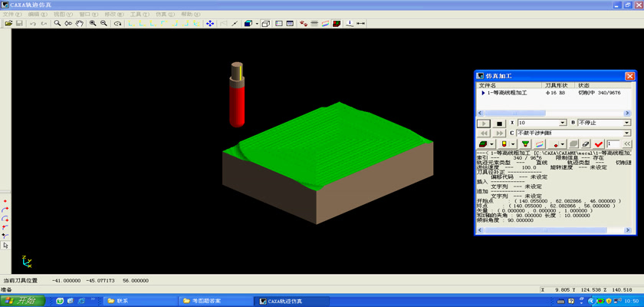Viewport: 644px width, 307px height.
Task: Click the rainbow surface color icon
Action: (325, 24)
